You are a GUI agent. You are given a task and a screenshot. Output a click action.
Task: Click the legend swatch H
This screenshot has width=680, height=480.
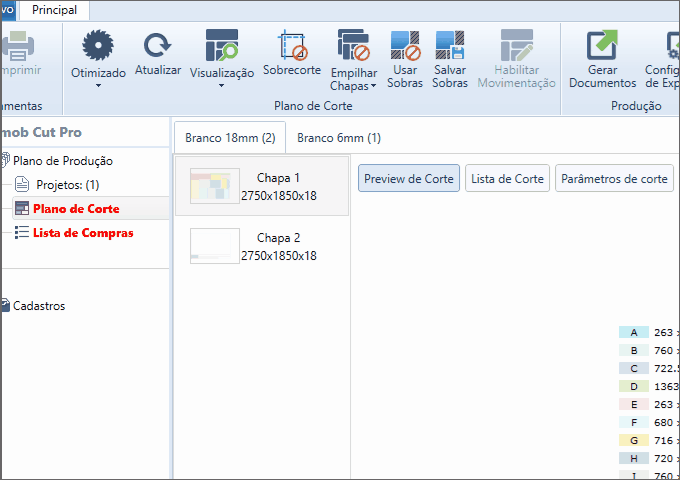point(634,458)
